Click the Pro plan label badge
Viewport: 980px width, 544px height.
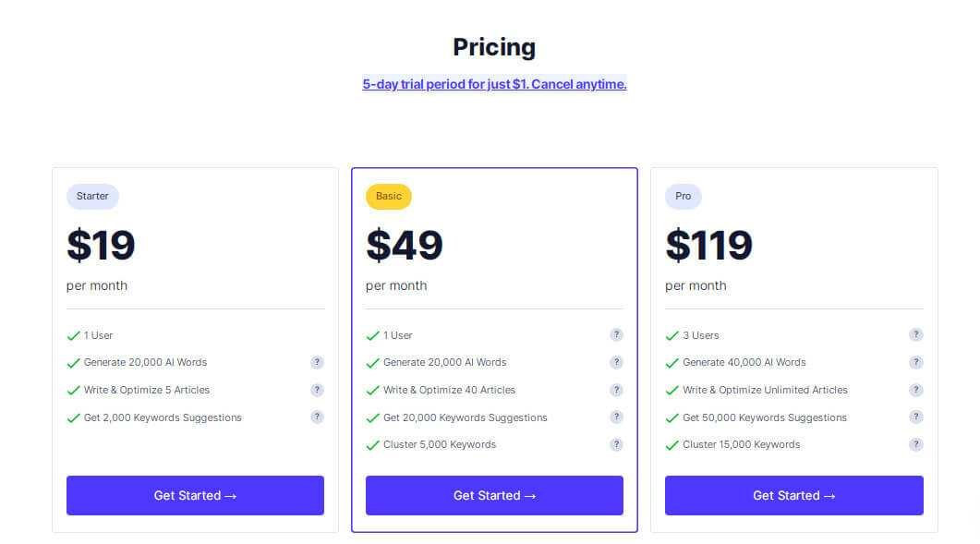tap(684, 196)
